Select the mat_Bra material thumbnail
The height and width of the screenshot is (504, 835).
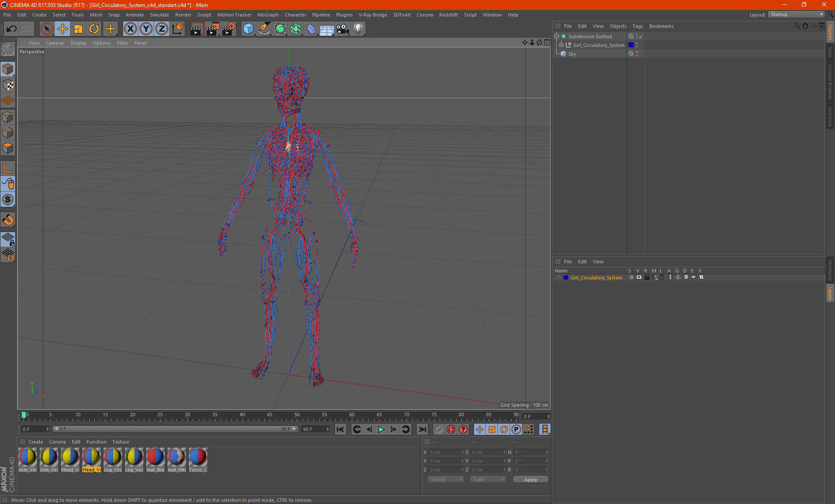tap(155, 460)
